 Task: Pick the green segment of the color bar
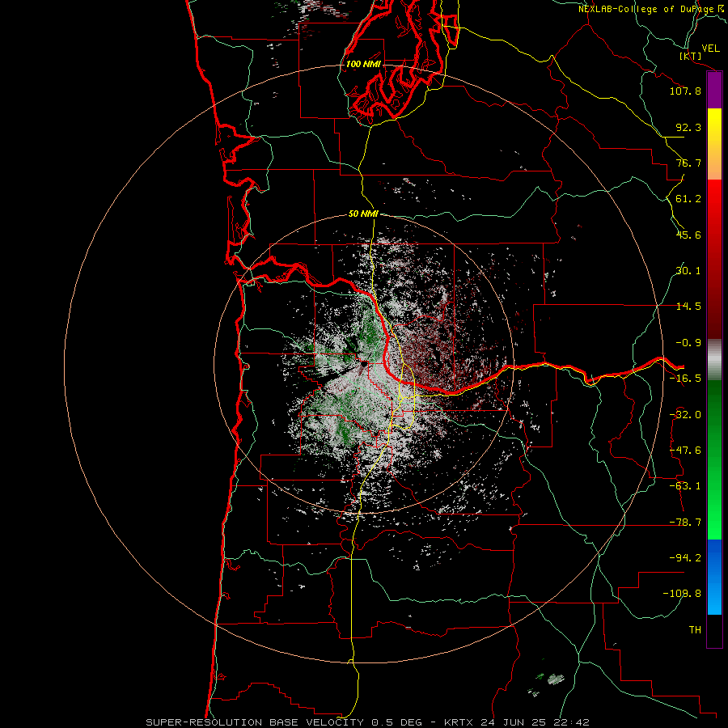[x=714, y=459]
